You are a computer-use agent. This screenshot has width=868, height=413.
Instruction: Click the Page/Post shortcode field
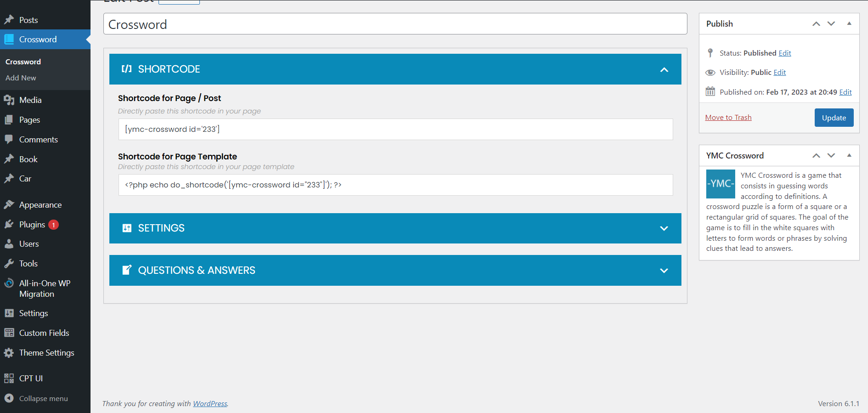(396, 130)
